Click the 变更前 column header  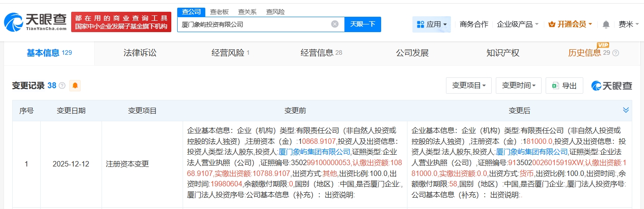(295, 110)
